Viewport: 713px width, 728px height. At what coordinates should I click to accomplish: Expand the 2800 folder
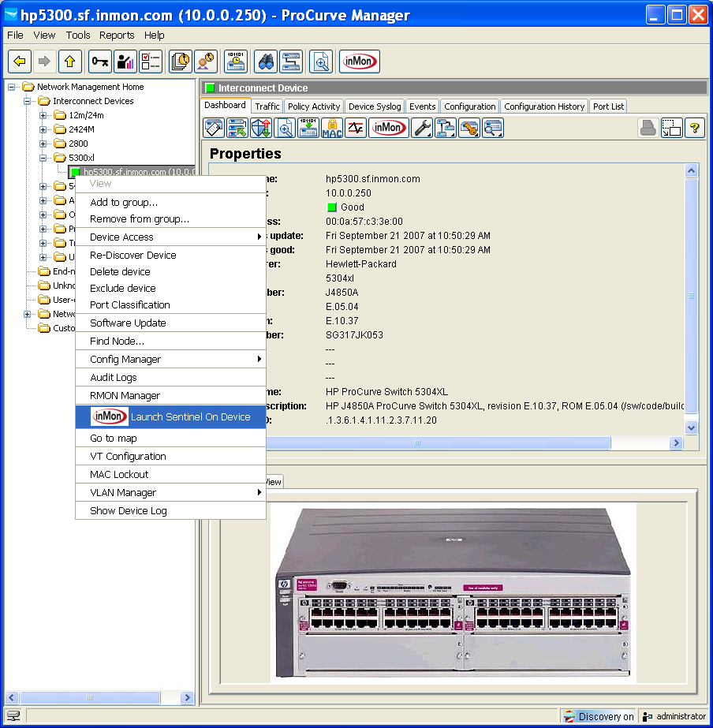point(43,144)
